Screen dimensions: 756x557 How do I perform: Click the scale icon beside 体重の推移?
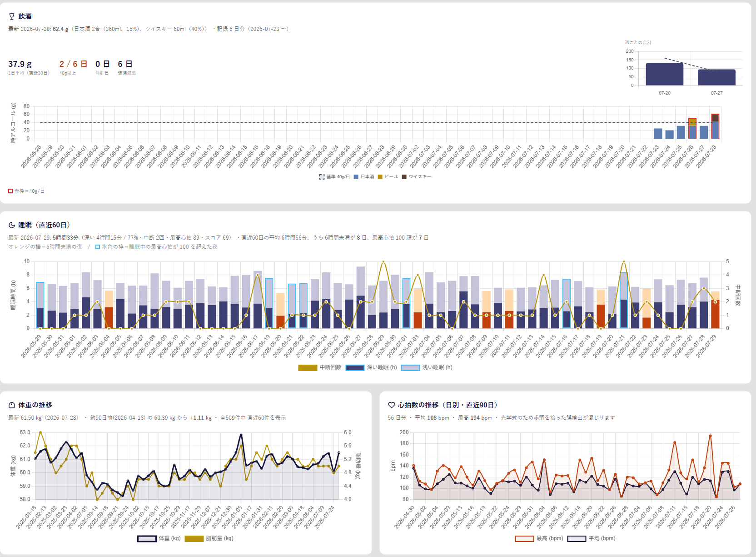12,405
